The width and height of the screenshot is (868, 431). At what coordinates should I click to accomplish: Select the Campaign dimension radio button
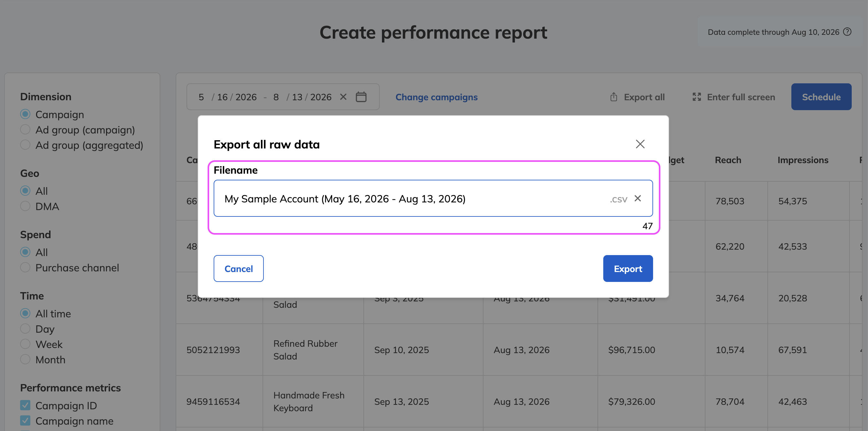tap(25, 114)
